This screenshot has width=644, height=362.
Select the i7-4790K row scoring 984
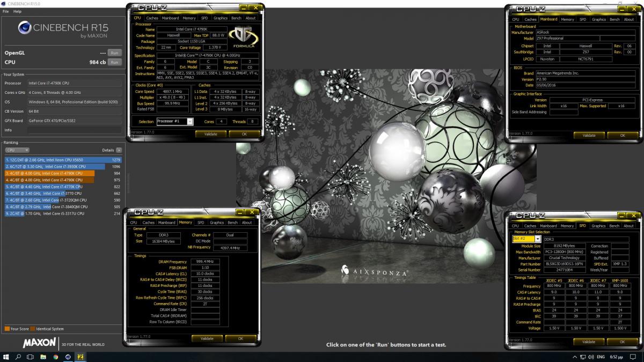[x=63, y=173]
